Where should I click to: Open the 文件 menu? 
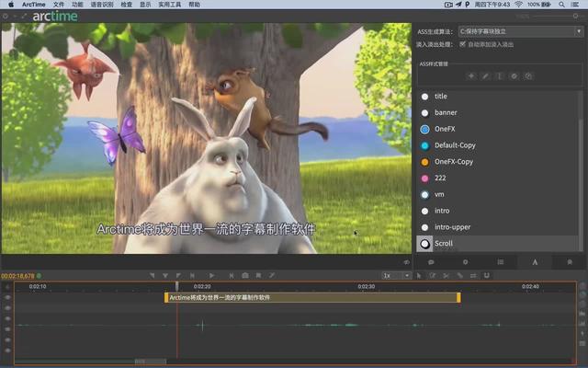click(x=59, y=5)
